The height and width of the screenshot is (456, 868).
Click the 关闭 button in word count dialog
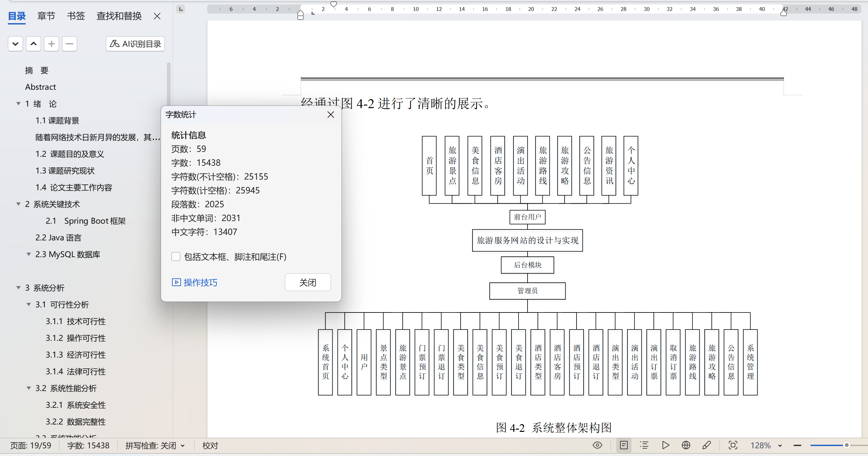307,282
